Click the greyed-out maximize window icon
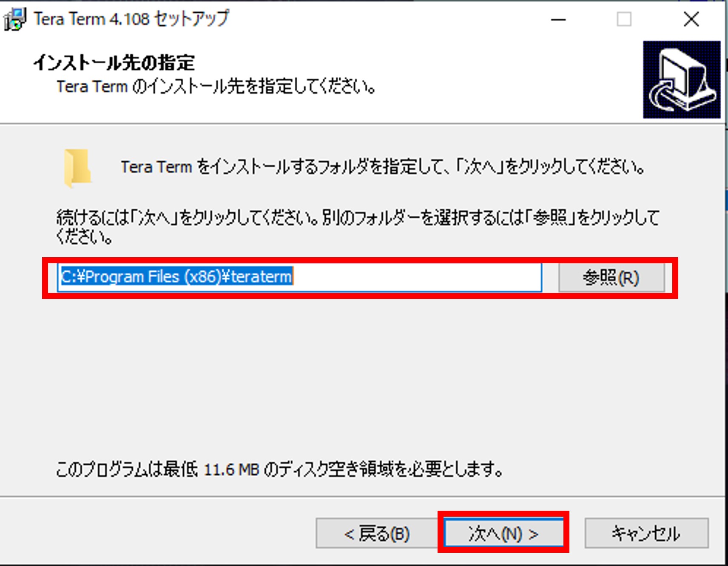 click(x=624, y=20)
